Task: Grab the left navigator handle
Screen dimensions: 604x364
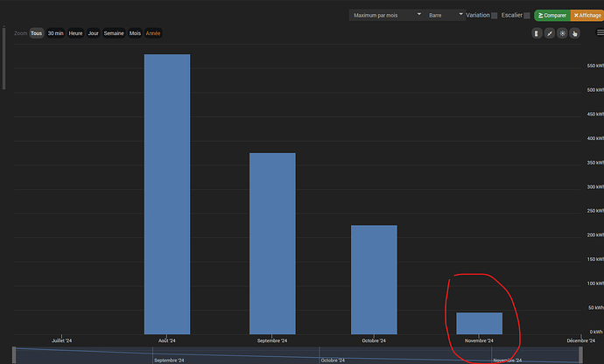Action: (14, 355)
